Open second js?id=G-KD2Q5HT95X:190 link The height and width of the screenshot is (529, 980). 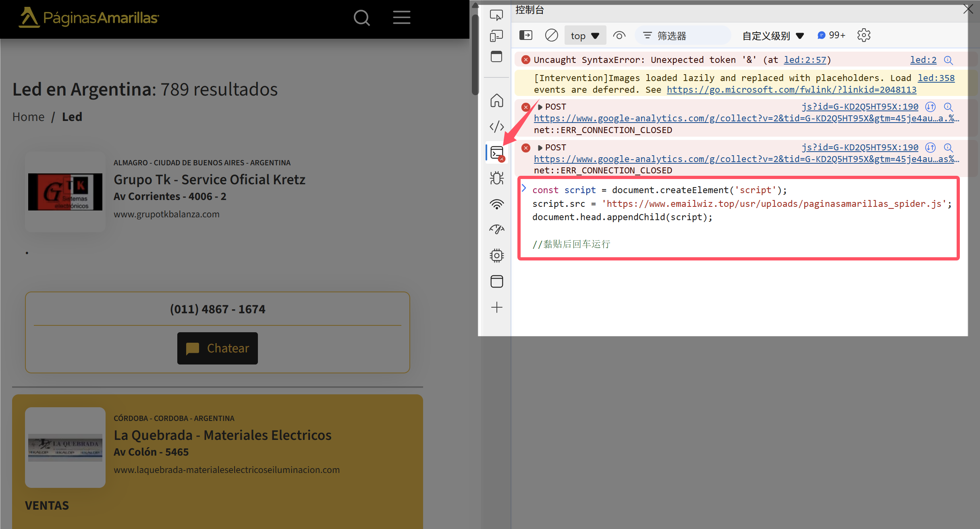click(x=860, y=148)
